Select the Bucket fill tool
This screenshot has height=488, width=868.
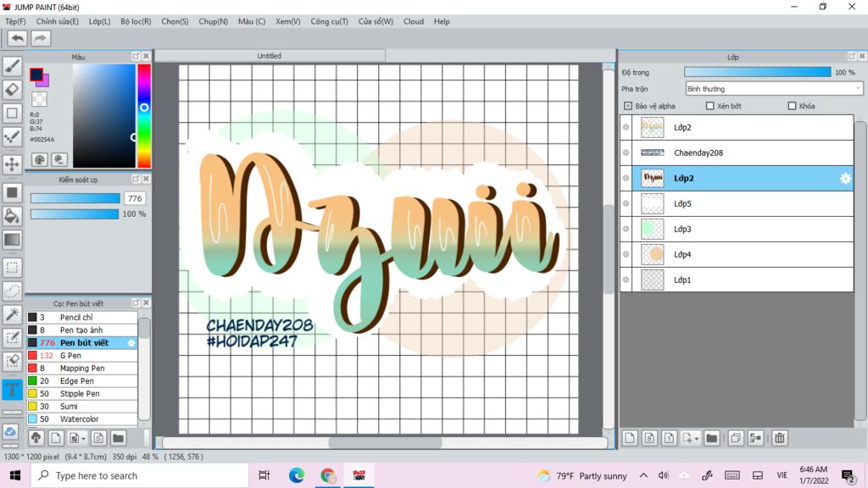[x=12, y=216]
